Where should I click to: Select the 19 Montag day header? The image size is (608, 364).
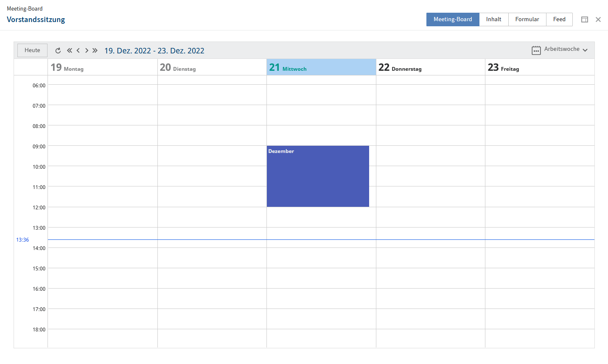tap(103, 67)
